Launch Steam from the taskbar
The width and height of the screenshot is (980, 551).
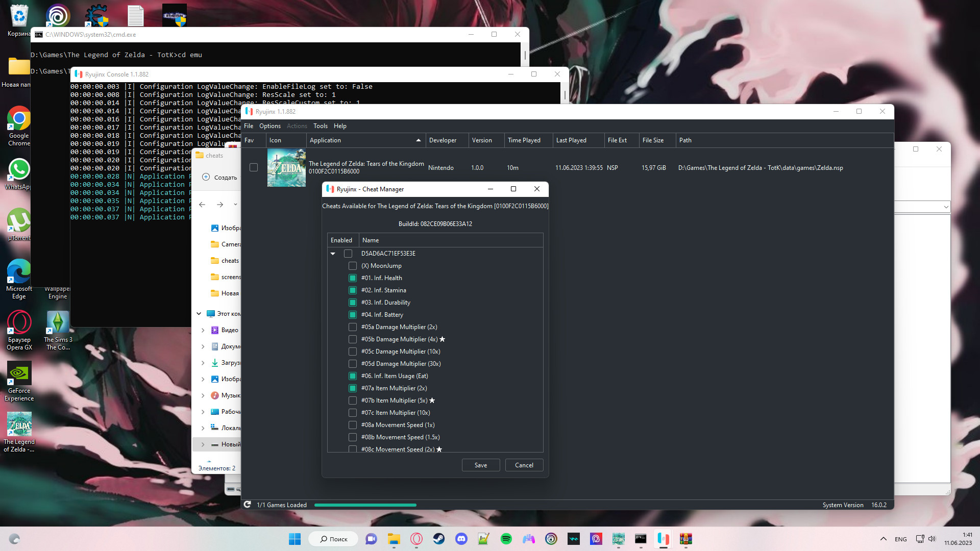click(x=439, y=539)
